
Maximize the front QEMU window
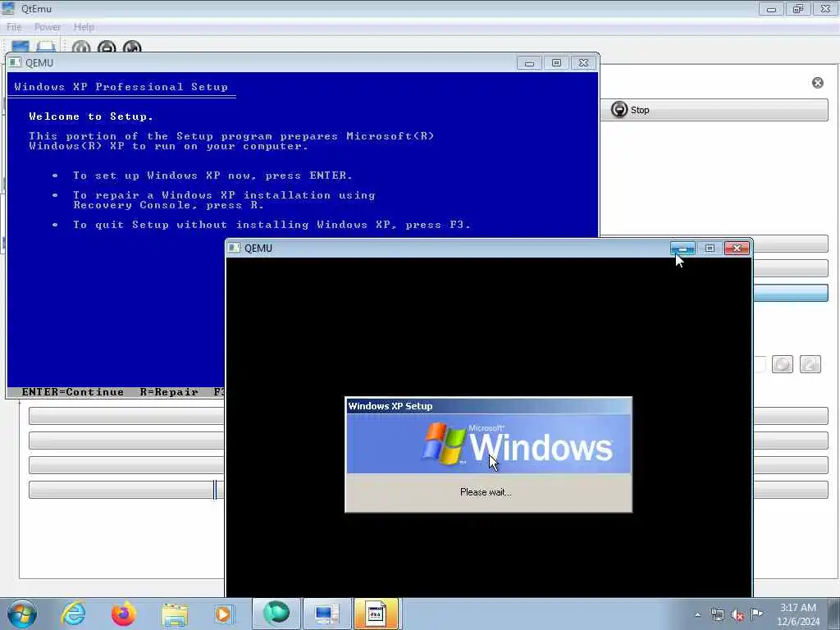[x=710, y=248]
